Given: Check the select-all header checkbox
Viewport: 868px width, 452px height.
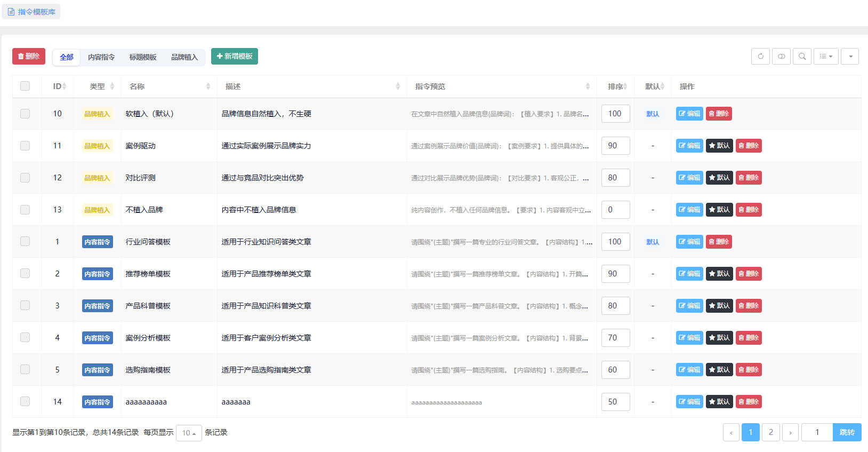Looking at the screenshot, I should pyautogui.click(x=25, y=86).
